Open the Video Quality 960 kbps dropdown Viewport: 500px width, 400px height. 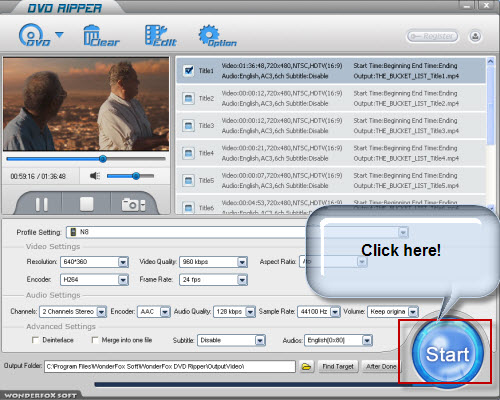point(242,262)
